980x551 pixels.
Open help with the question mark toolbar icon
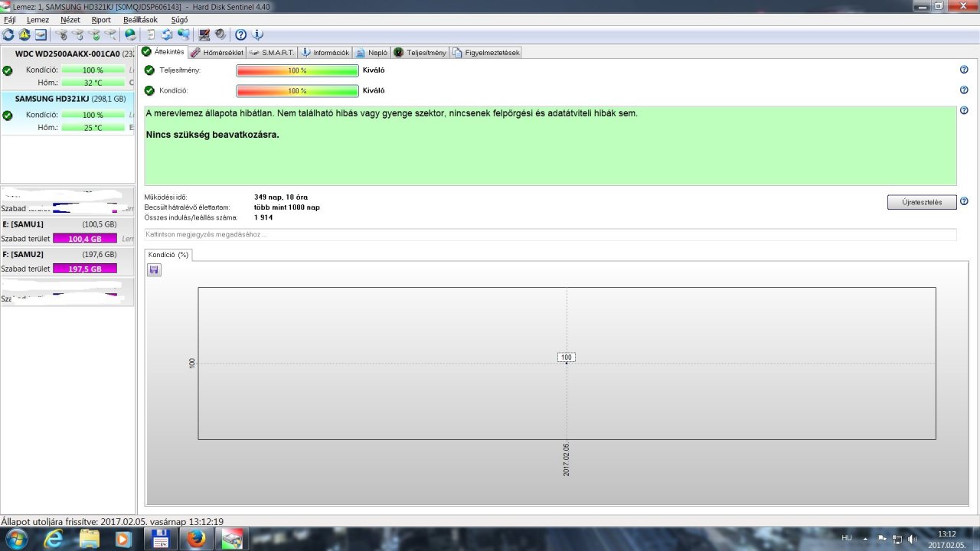[x=240, y=34]
